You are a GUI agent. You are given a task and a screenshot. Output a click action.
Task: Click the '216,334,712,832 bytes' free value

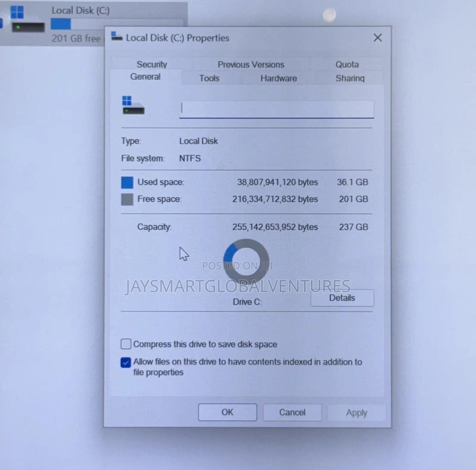[x=275, y=199]
